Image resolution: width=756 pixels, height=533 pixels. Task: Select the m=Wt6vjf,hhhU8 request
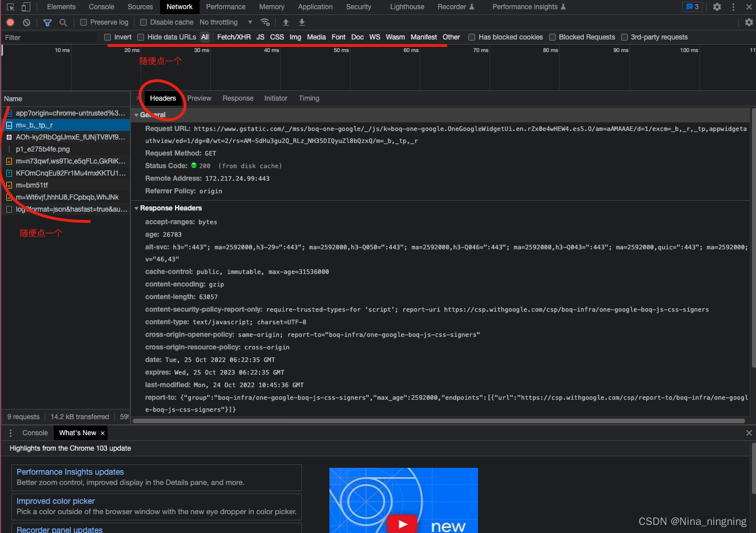(x=66, y=197)
